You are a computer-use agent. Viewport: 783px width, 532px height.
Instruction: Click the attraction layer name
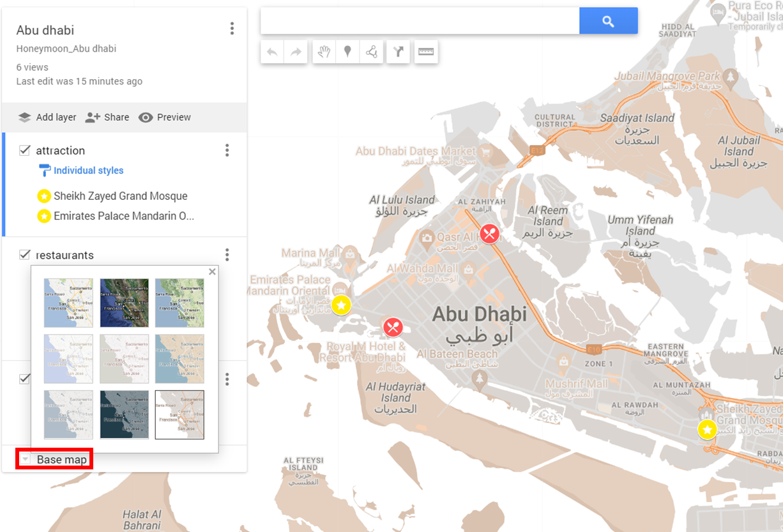[61, 151]
